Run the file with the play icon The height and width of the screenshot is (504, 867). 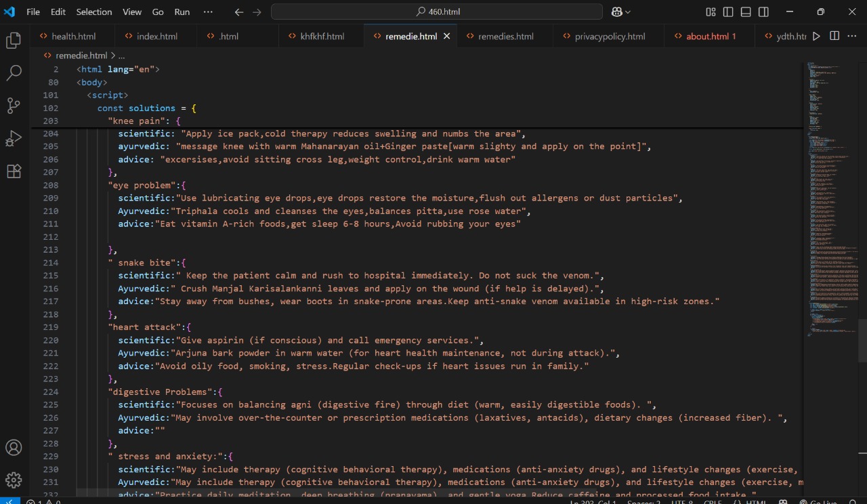[x=816, y=36]
